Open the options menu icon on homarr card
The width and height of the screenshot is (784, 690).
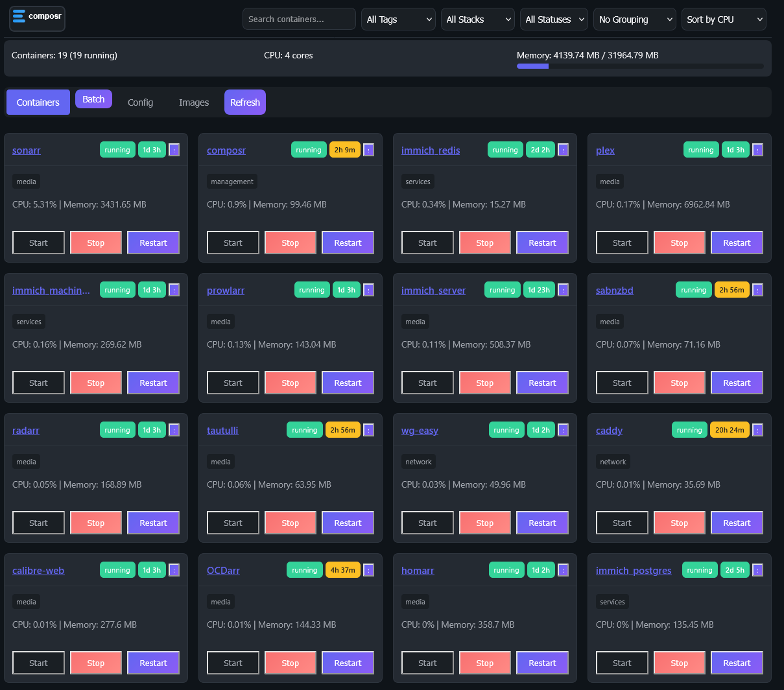coord(563,570)
